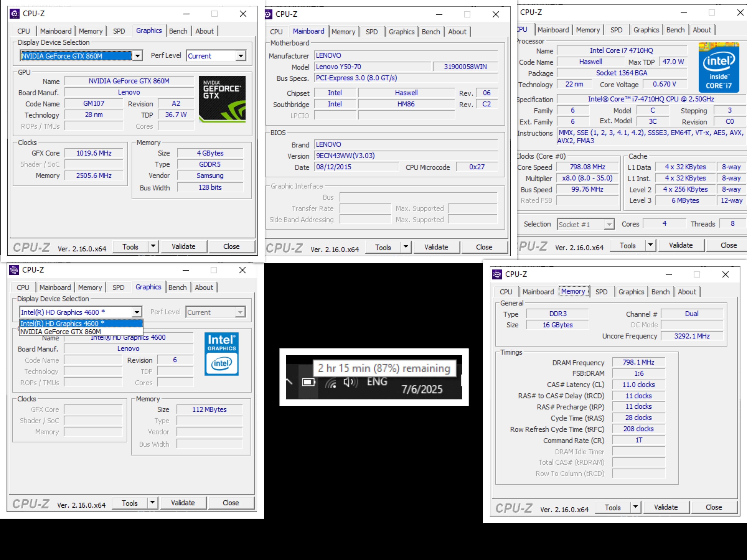This screenshot has height=560, width=747.
Task: Open Tools arrow dropdown in CPU processor window
Action: tap(650, 245)
